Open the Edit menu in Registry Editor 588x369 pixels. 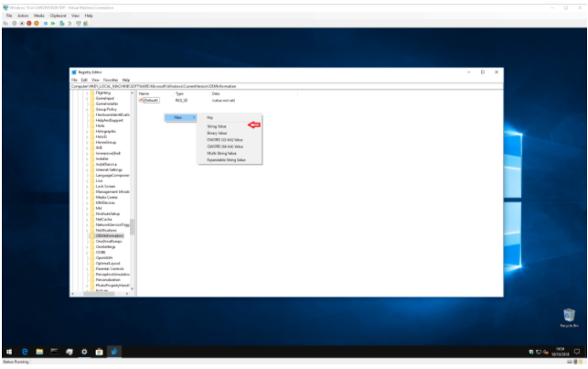pyautogui.click(x=84, y=80)
